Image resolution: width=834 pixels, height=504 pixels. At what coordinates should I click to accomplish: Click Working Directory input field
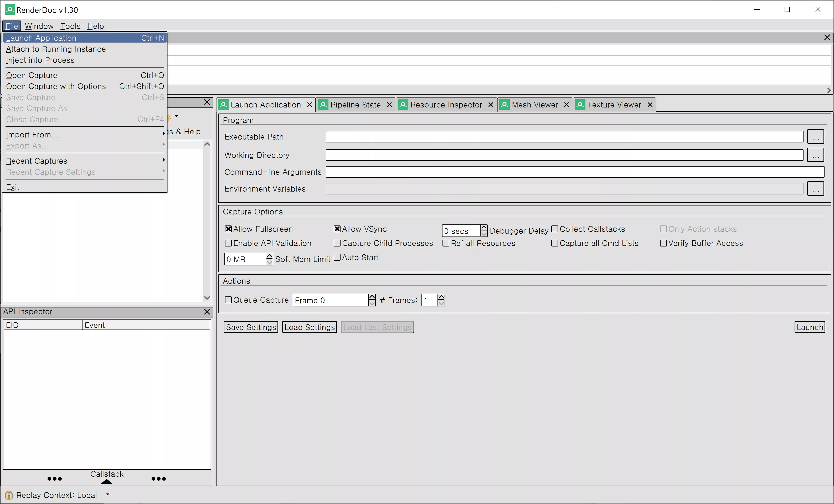click(564, 155)
